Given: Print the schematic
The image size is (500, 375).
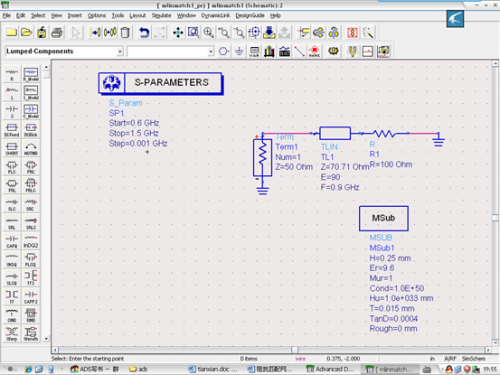Looking at the screenshot, I should point(57,32).
